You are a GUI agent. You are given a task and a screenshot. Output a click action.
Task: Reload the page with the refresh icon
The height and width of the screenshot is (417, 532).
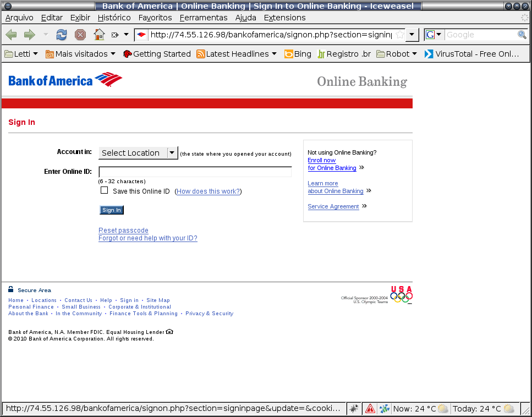pyautogui.click(x=62, y=35)
